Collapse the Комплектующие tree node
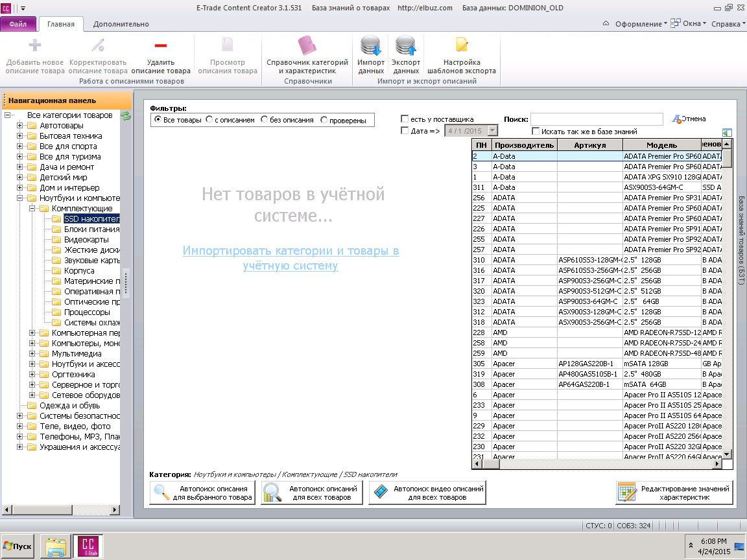Viewport: 747px width, 560px height. coord(32,209)
